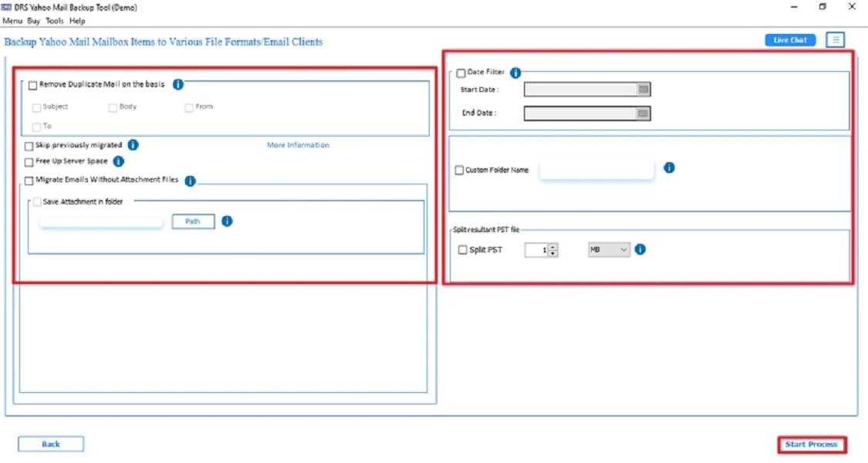The width and height of the screenshot is (868, 463).
Task: Open the Help menu
Action: pos(76,21)
